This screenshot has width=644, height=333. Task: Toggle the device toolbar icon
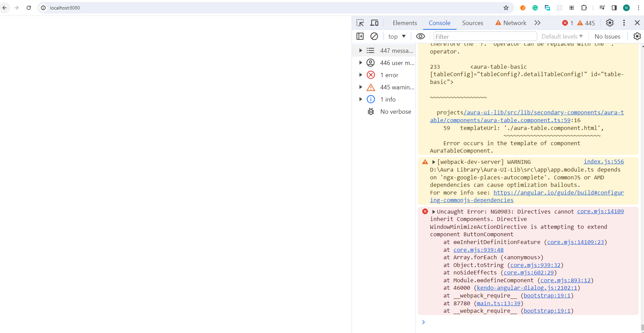click(374, 23)
